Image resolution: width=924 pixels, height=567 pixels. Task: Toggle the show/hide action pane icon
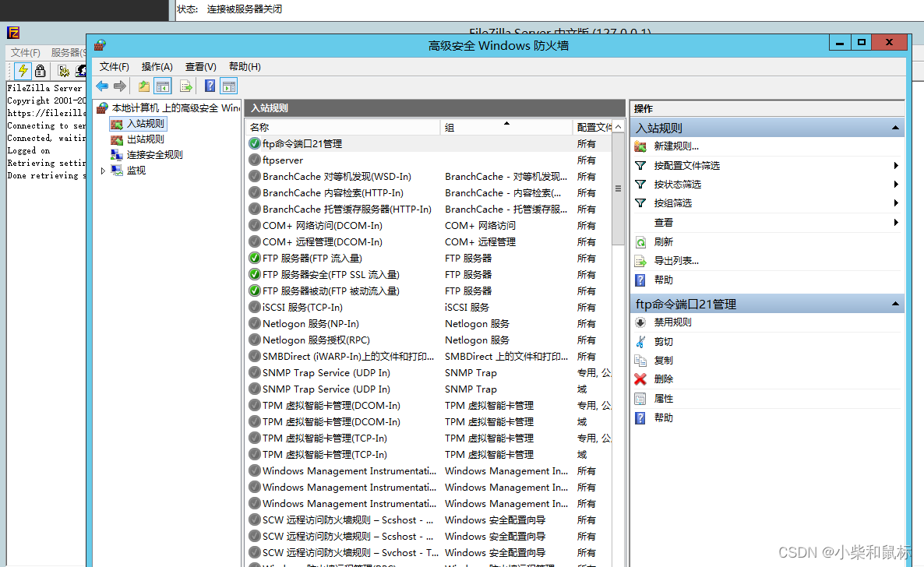click(x=228, y=86)
